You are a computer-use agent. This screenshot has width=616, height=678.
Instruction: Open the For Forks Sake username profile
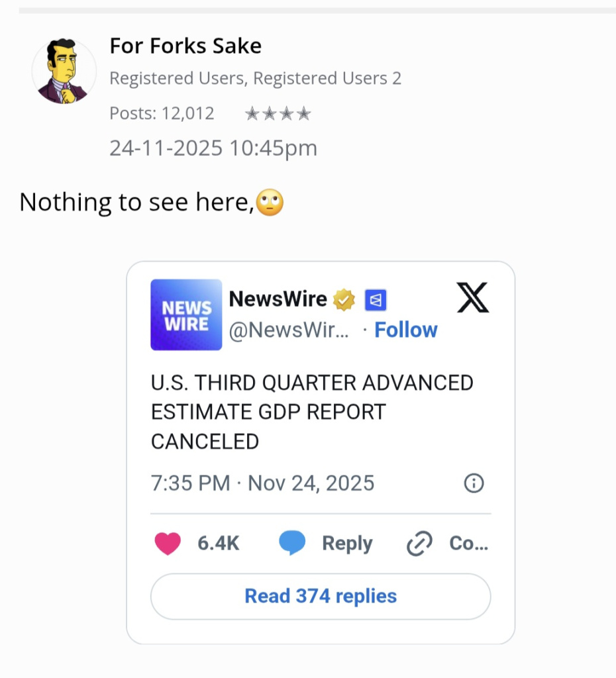tap(185, 46)
